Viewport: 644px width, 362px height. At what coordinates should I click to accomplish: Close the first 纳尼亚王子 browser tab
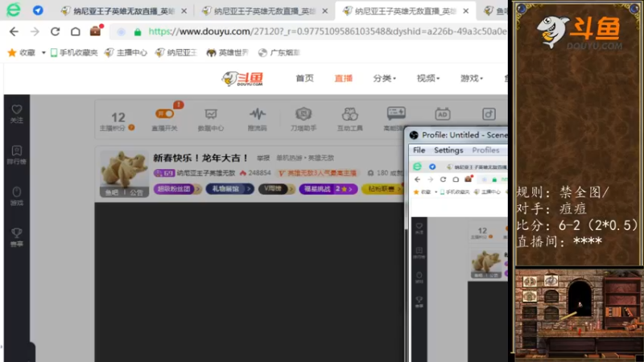[x=184, y=11]
